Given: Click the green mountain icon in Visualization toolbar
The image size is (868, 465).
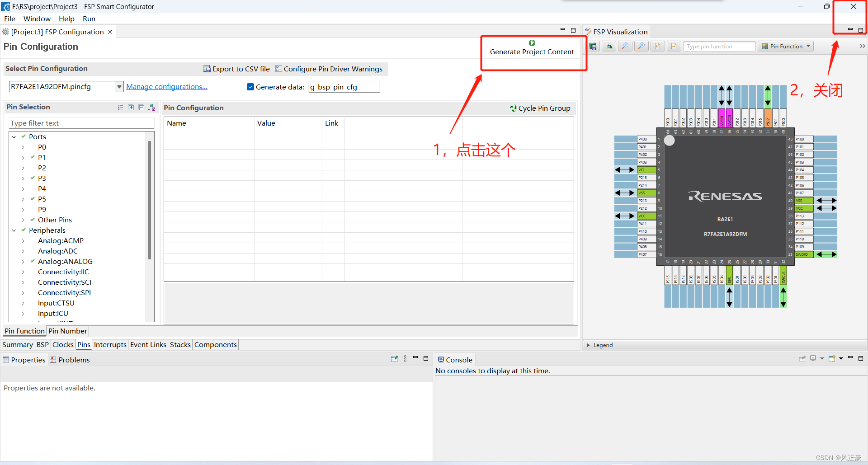Looking at the screenshot, I should pos(609,47).
